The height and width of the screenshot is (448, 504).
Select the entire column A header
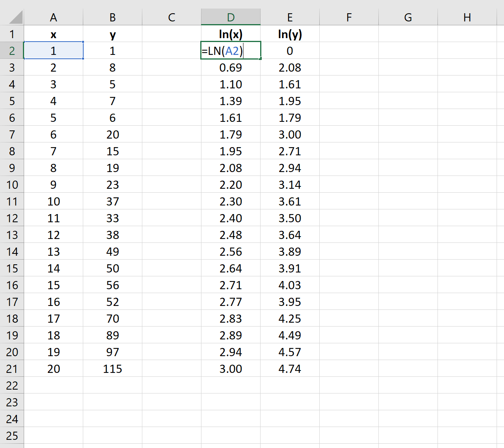click(x=54, y=17)
